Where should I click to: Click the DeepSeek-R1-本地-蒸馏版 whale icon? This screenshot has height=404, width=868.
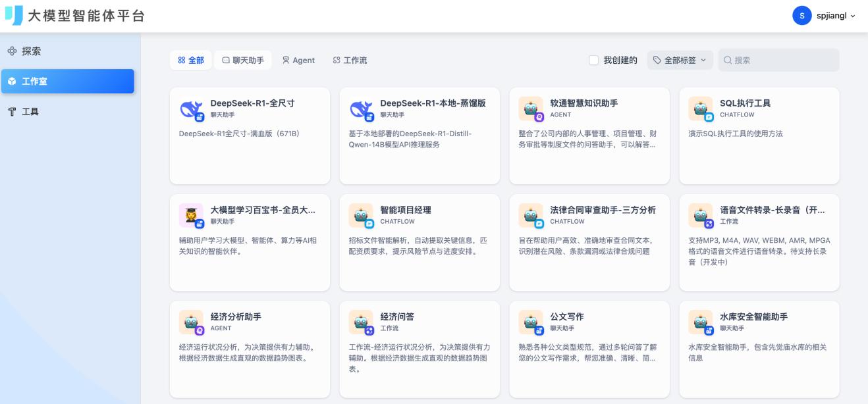pyautogui.click(x=361, y=109)
